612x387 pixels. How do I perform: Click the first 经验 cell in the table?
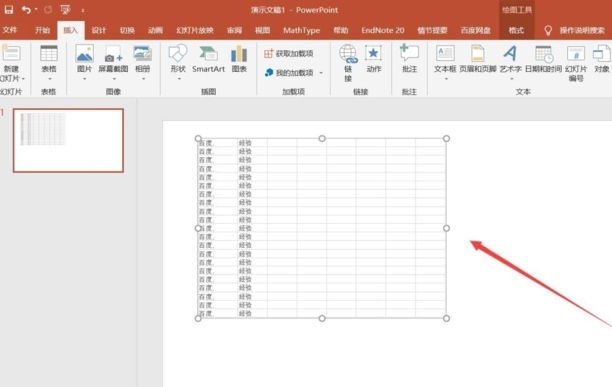[x=252, y=143]
